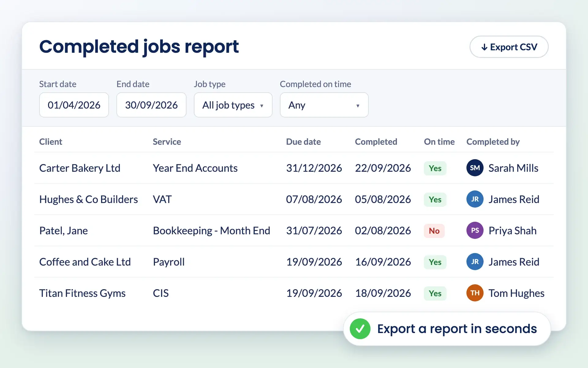Select Patel, Jane client
588x368 pixels.
[63, 231]
